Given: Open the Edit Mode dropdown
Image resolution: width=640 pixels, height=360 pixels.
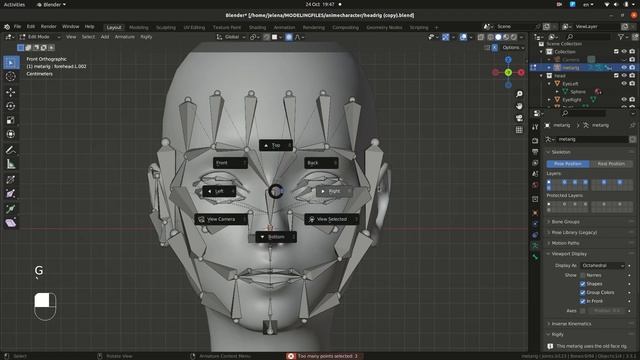Looking at the screenshot, I should point(40,37).
